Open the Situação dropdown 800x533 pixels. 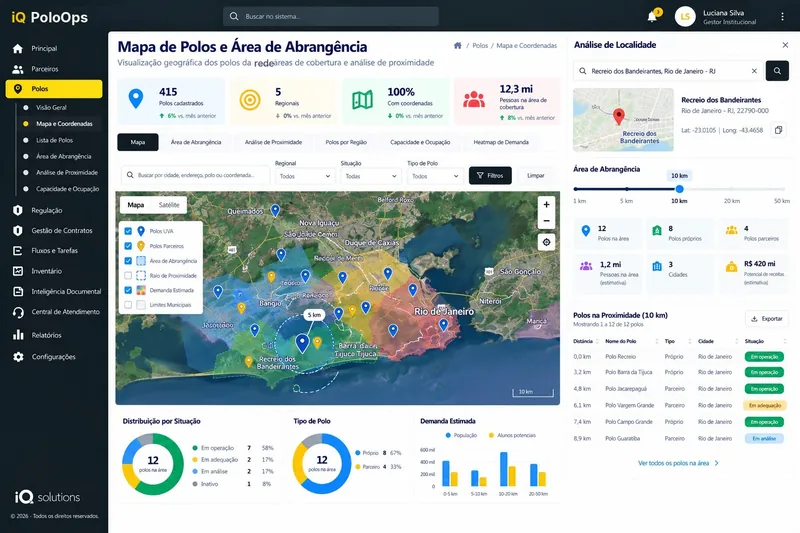click(371, 176)
